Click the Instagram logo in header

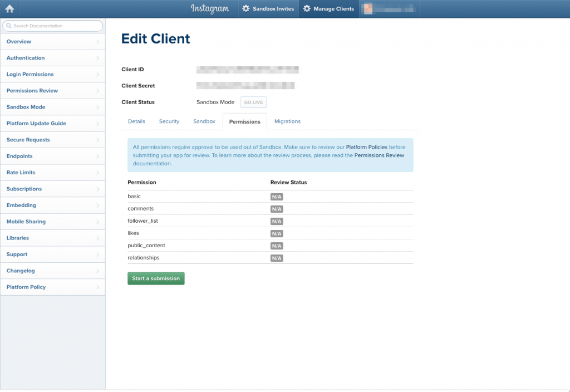click(209, 9)
